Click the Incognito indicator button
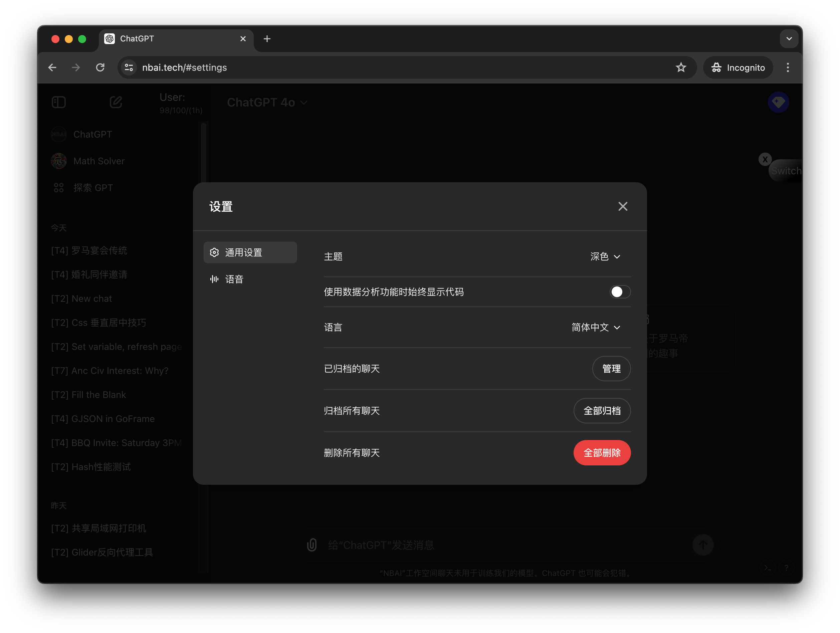The width and height of the screenshot is (840, 633). click(x=738, y=67)
